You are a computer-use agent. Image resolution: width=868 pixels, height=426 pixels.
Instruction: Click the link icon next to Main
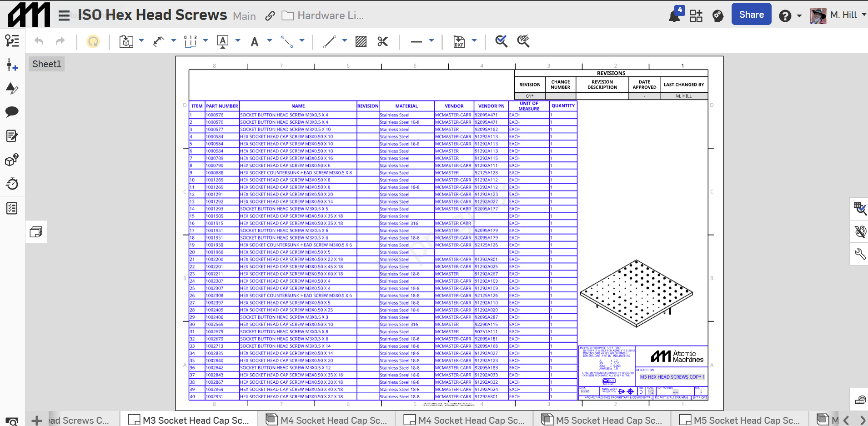point(270,16)
